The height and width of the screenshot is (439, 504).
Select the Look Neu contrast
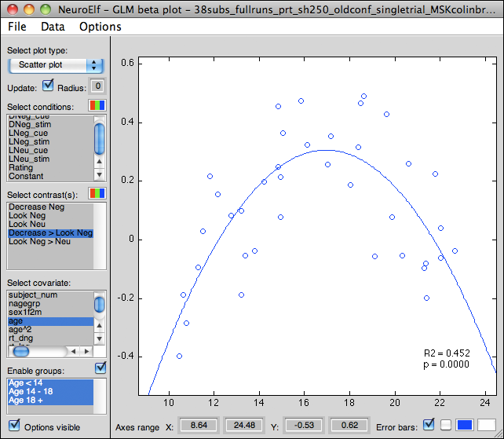pos(27,225)
